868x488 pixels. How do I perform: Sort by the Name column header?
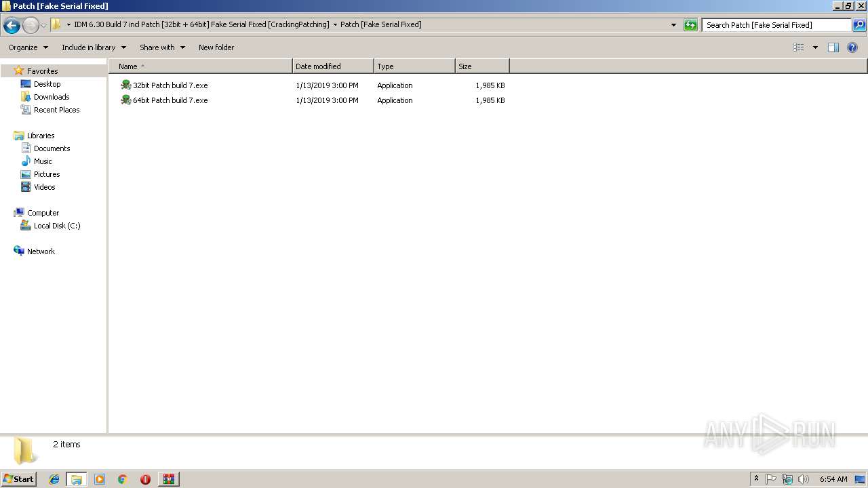coord(201,66)
